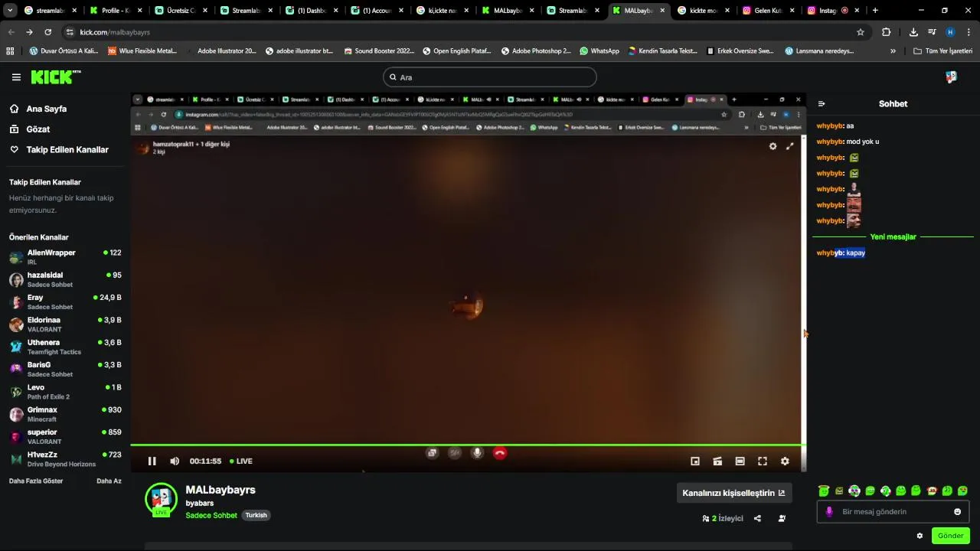Image resolution: width=980 pixels, height=551 pixels.
Task: Jump to LIVE in the player
Action: click(241, 461)
